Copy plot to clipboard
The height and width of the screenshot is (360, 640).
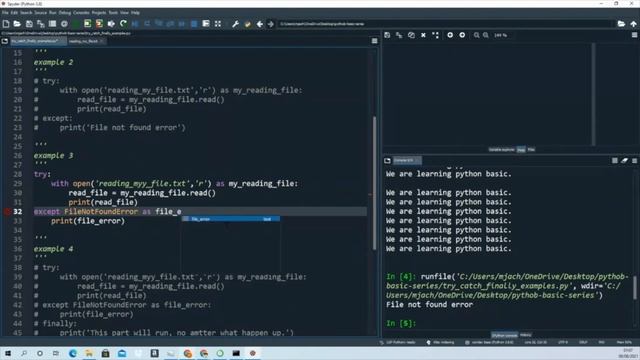(411, 36)
